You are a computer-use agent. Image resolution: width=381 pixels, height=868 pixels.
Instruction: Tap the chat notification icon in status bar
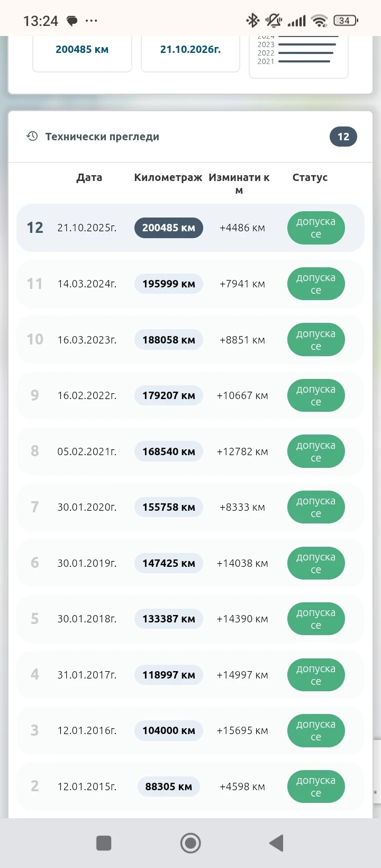tap(72, 21)
